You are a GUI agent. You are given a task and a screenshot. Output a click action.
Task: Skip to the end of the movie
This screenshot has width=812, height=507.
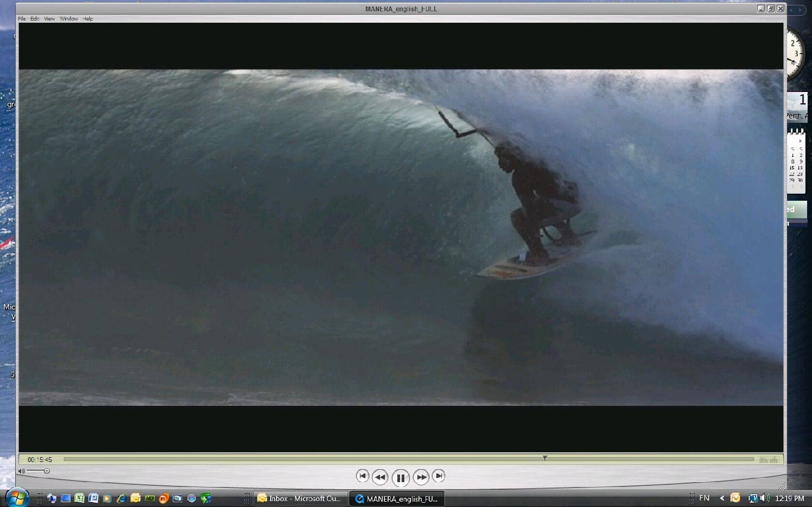(x=438, y=476)
